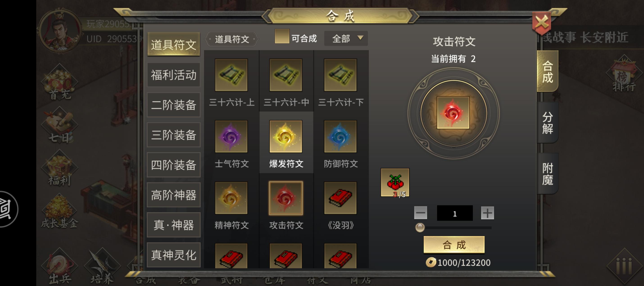Screen dimensions: 644x286
Task: Open the 高阶神器 category
Action: tap(174, 195)
